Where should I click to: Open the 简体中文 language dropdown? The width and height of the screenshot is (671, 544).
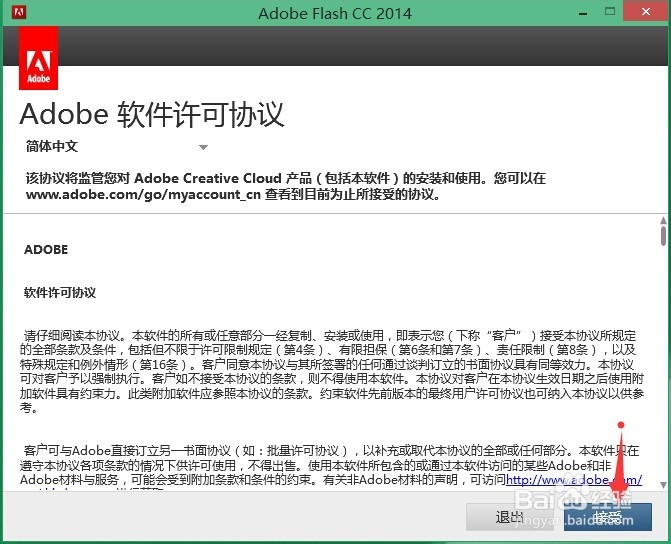coord(116,147)
